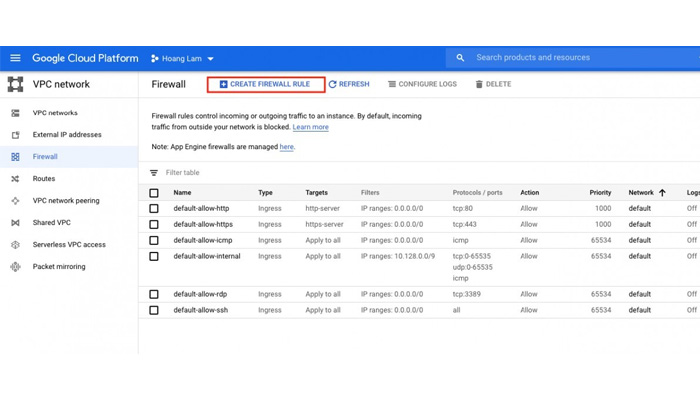Click the search magnifier icon
The width and height of the screenshot is (700, 400).
coord(460,58)
